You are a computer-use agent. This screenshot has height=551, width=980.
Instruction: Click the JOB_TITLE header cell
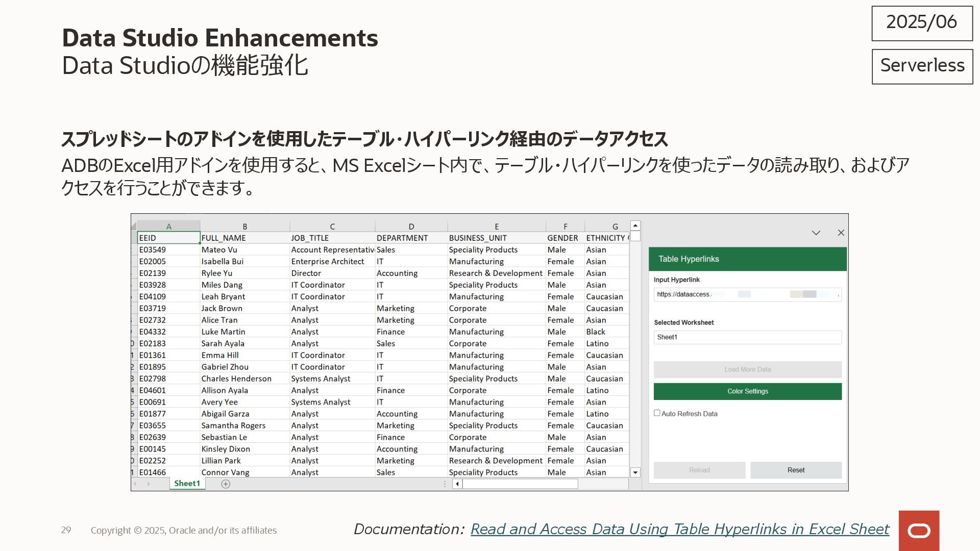pyautogui.click(x=332, y=238)
